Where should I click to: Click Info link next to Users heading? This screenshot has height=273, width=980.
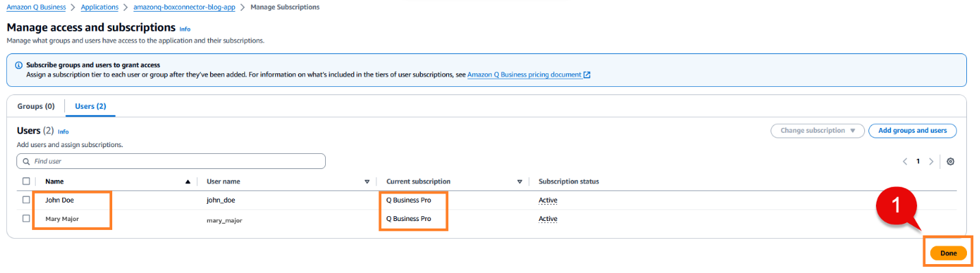click(x=63, y=131)
